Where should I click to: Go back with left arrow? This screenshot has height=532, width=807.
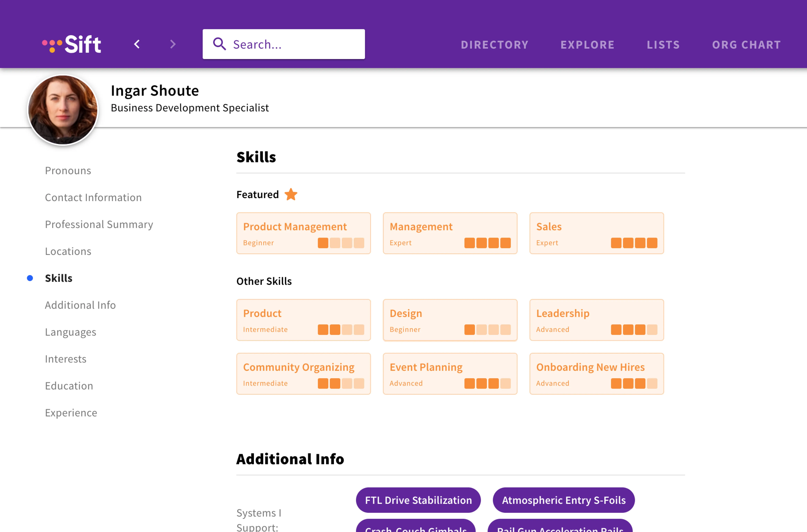click(137, 44)
